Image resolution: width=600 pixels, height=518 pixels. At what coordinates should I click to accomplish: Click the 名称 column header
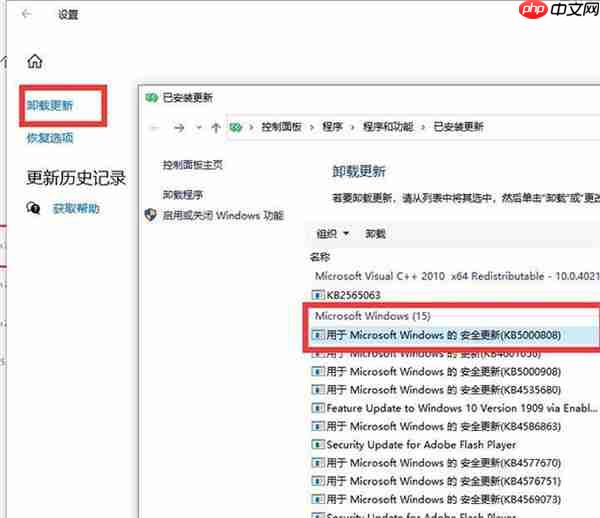tap(320, 257)
